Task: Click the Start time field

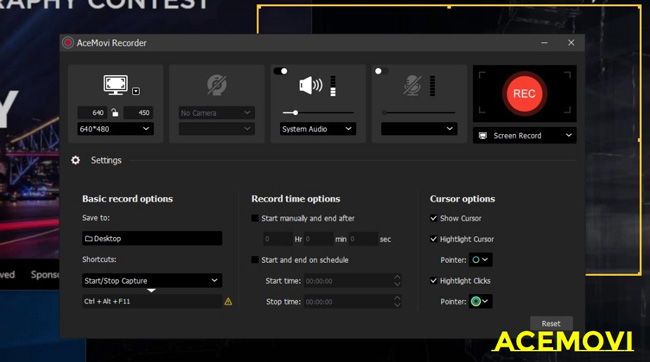Action: pyautogui.click(x=352, y=281)
